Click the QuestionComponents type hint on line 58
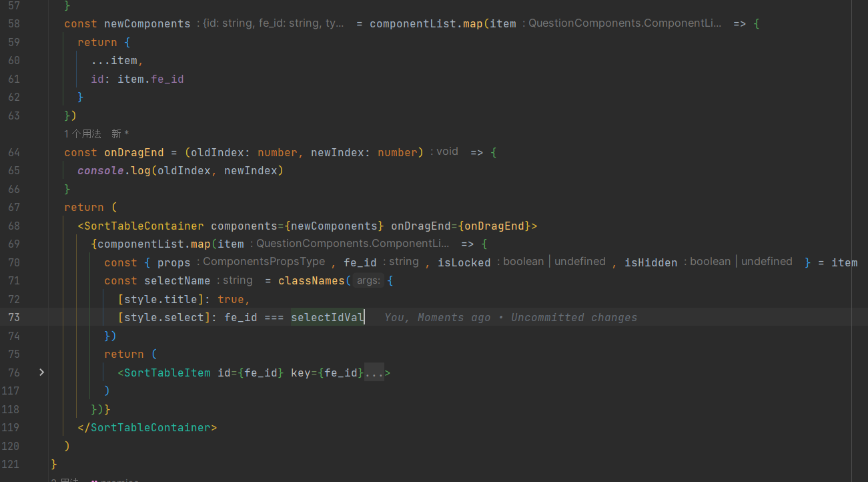 click(x=622, y=23)
